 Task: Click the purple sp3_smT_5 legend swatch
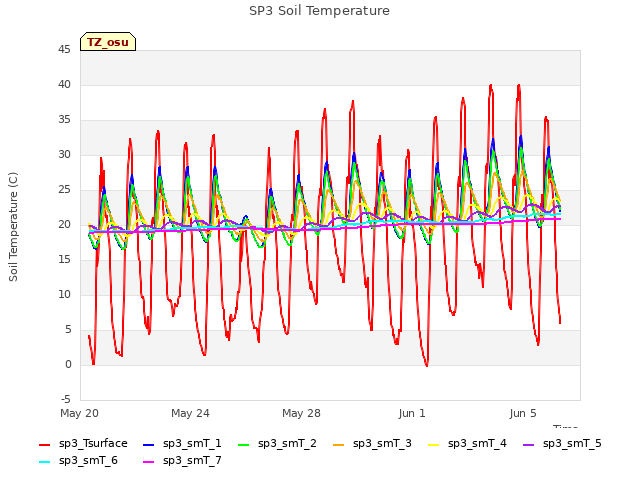pos(529,445)
